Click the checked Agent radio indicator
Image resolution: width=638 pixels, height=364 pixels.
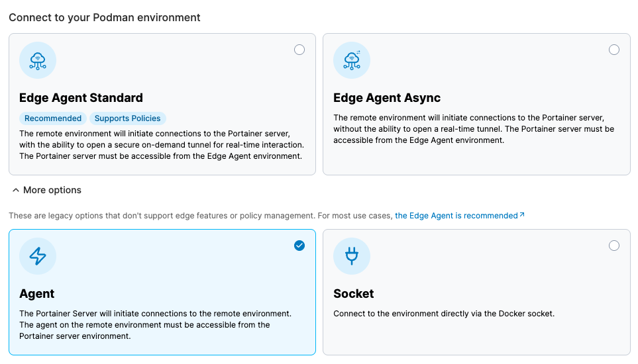coord(299,246)
